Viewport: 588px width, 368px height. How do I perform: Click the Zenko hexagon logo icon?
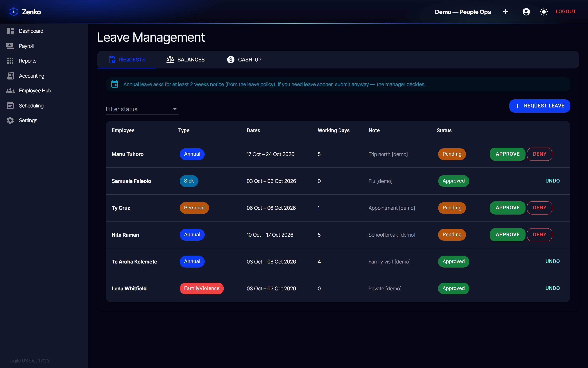[14, 12]
